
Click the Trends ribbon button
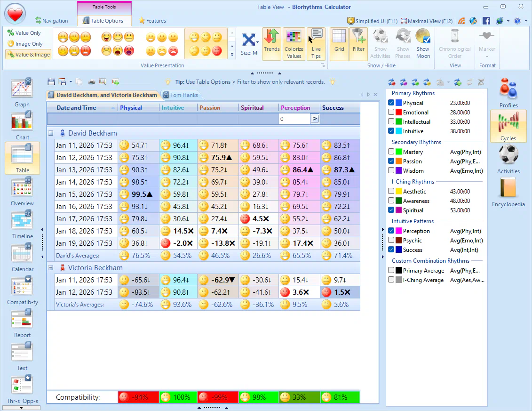[x=271, y=44]
